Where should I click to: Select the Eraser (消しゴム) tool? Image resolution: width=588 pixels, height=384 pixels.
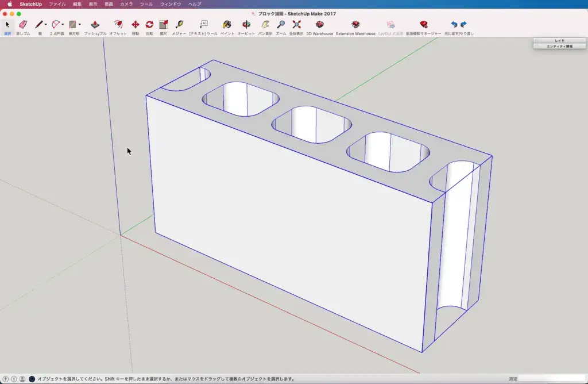(x=23, y=25)
